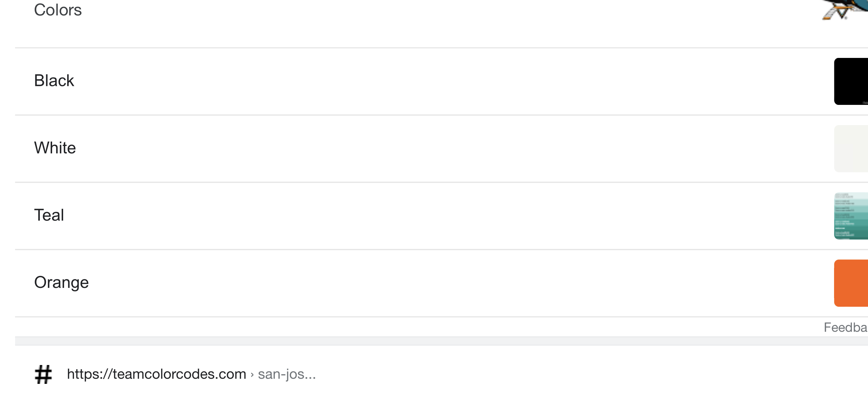Screen dimensions: 868x401
Task: Click the orange color swatch
Action: pyautogui.click(x=851, y=283)
